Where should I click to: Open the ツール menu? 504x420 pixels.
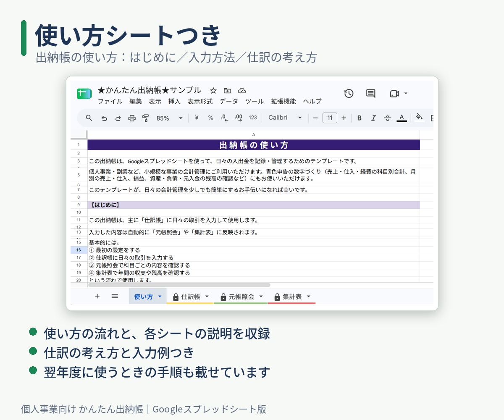coord(255,102)
